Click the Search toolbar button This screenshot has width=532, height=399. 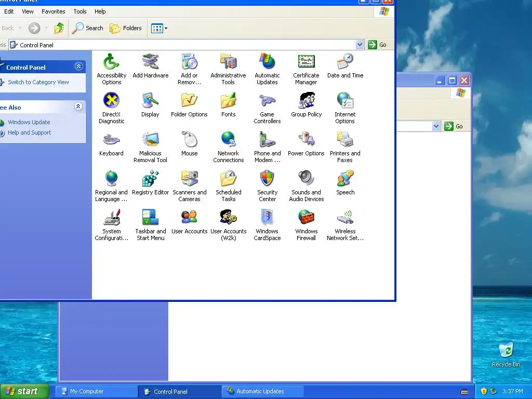pos(87,28)
